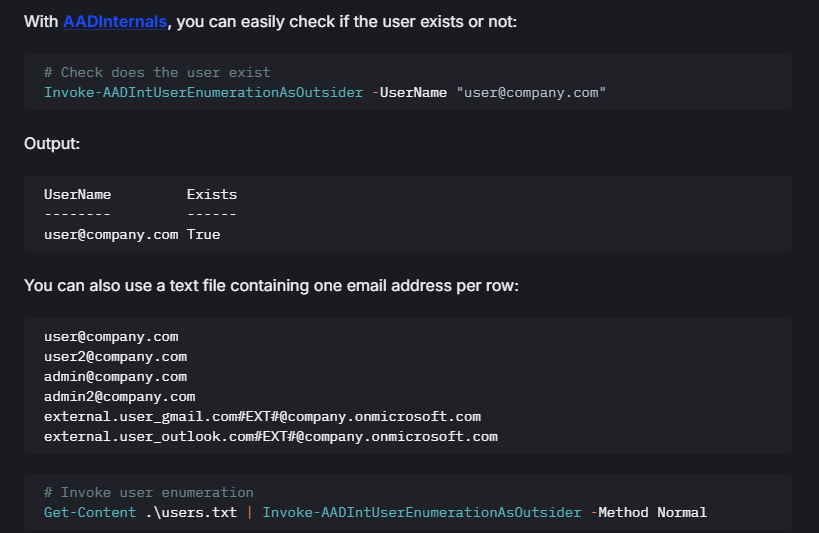Click the admin@company.com line
Viewport: 819px width, 533px height.
pos(115,376)
